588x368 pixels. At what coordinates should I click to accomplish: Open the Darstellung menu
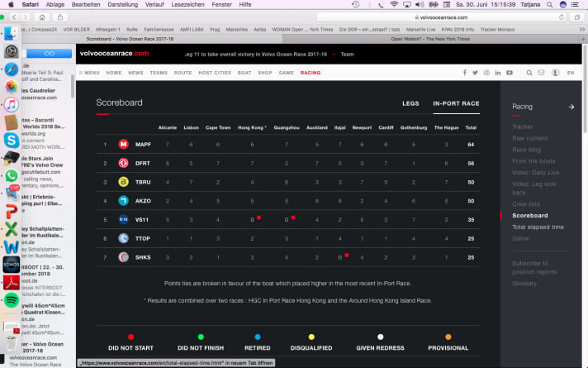(122, 4)
